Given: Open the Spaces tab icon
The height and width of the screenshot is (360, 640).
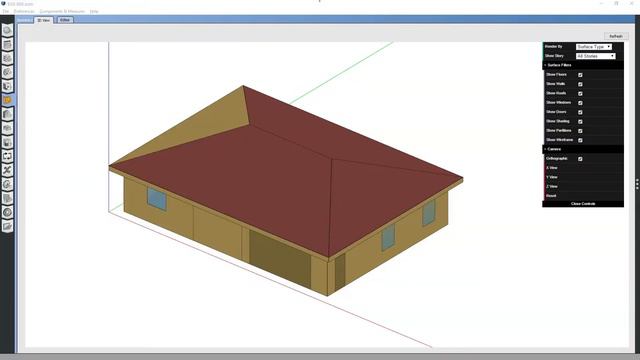Looking at the screenshot, I should pyautogui.click(x=7, y=128).
